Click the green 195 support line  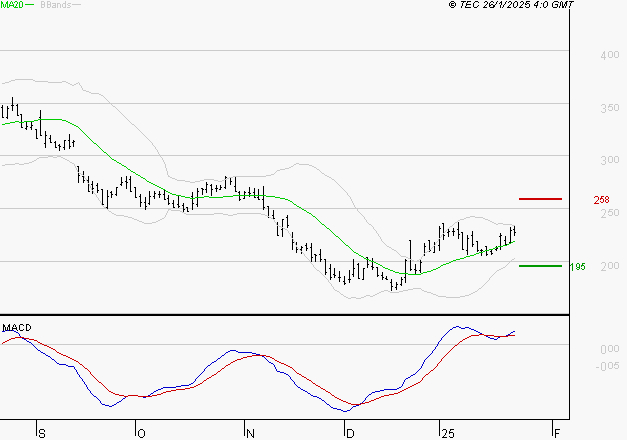coord(540,266)
